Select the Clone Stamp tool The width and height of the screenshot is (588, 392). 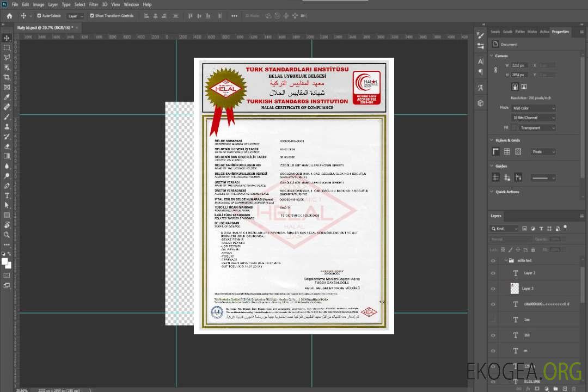[x=7, y=127]
